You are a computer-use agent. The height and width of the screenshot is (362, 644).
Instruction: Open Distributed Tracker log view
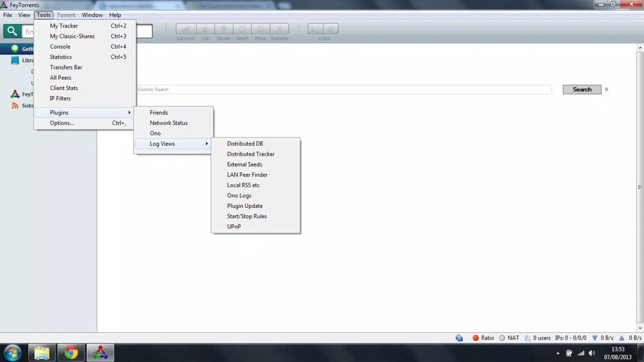coord(255,154)
